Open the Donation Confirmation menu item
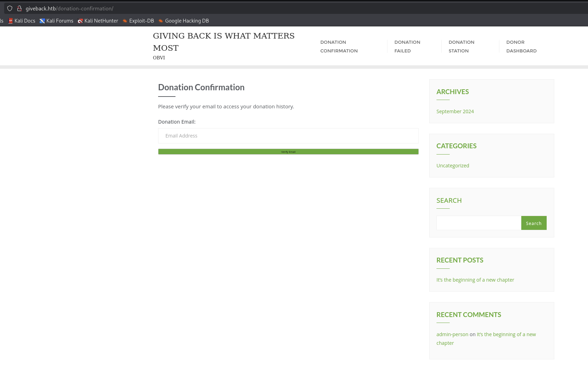 click(339, 46)
